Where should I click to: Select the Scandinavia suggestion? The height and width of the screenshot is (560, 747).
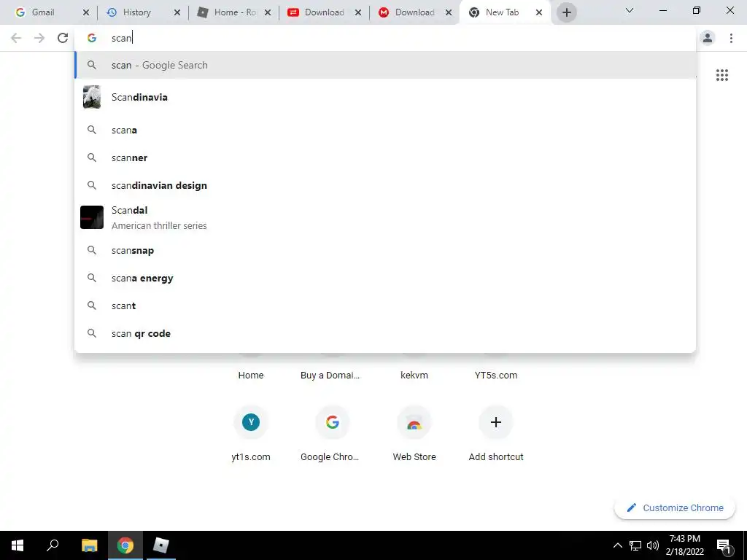(x=385, y=97)
